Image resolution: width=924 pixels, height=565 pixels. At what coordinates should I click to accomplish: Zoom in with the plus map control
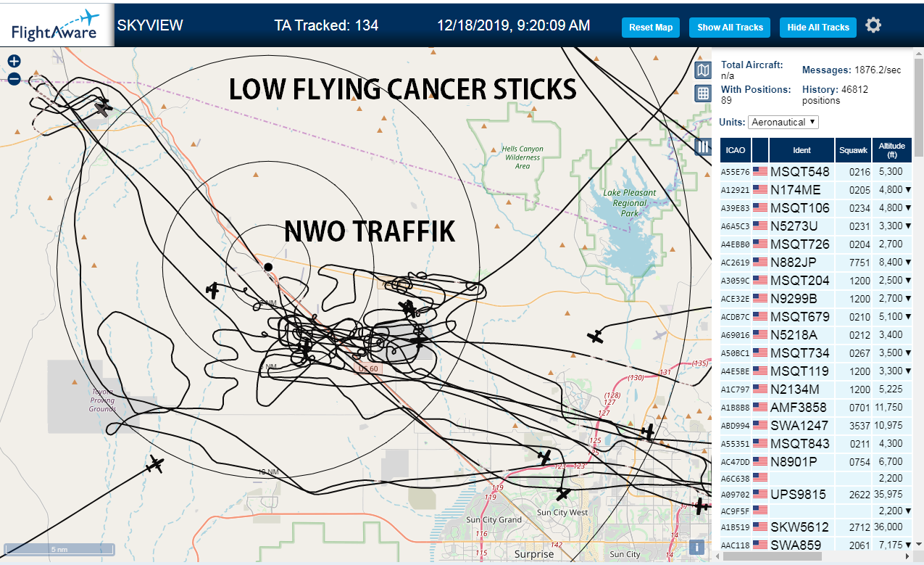click(14, 62)
